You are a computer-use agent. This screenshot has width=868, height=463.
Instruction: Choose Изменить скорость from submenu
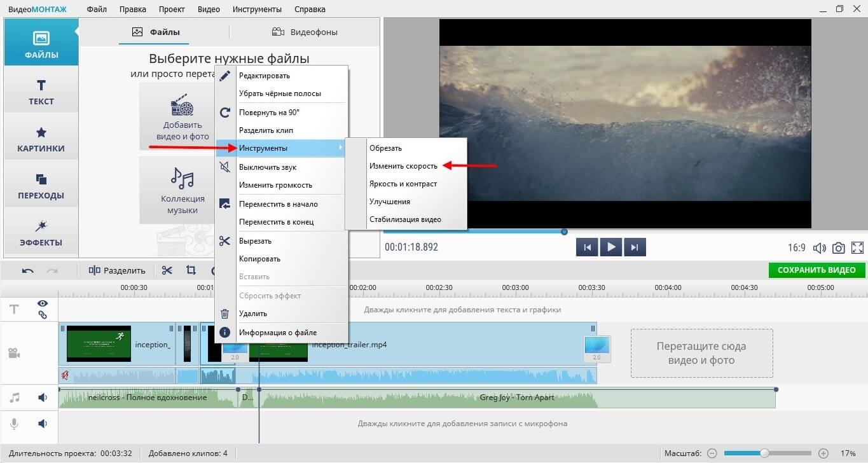(403, 166)
